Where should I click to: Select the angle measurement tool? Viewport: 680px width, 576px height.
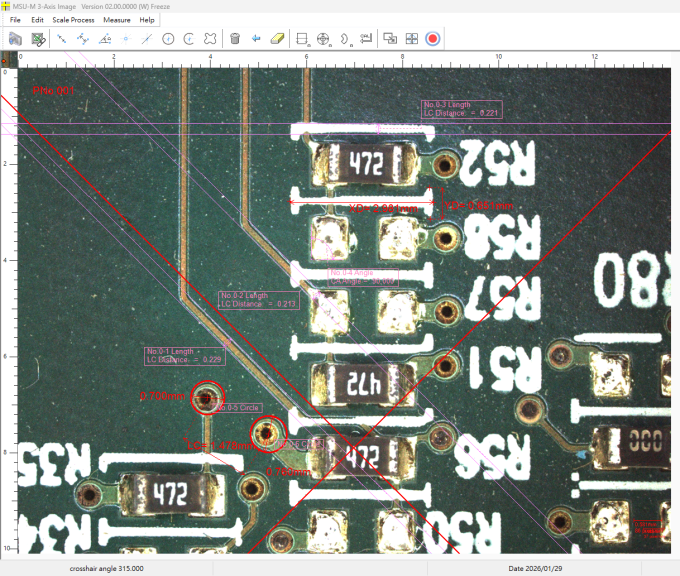point(104,39)
